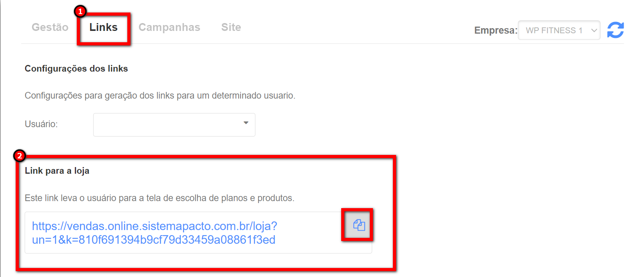Click the blue refresh arrows icon
The width and height of the screenshot is (644, 277).
615,30
